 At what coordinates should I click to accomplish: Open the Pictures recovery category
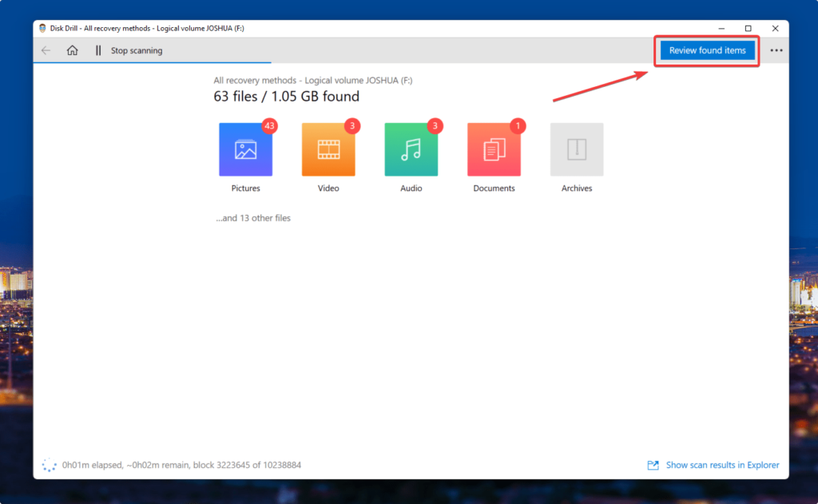(245, 149)
